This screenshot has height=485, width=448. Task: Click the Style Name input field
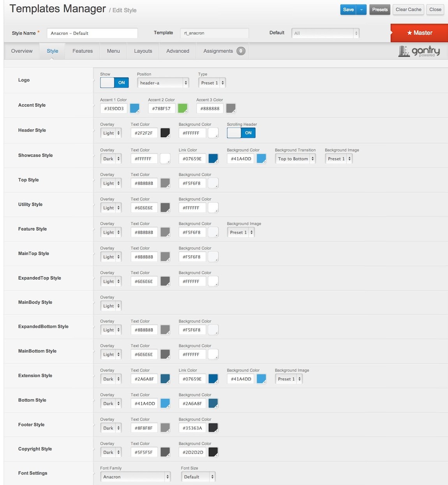(x=92, y=33)
